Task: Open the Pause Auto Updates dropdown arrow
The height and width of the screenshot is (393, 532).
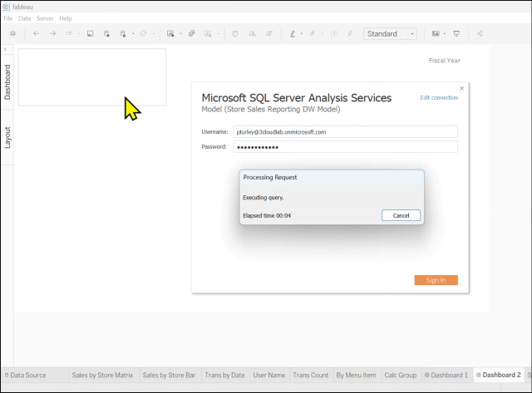Action: point(133,33)
